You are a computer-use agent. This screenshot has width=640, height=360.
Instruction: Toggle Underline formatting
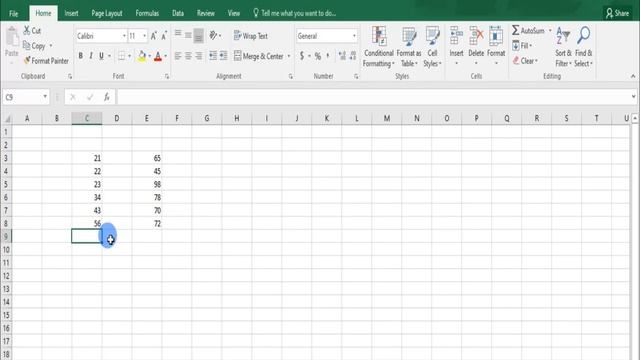click(x=101, y=56)
